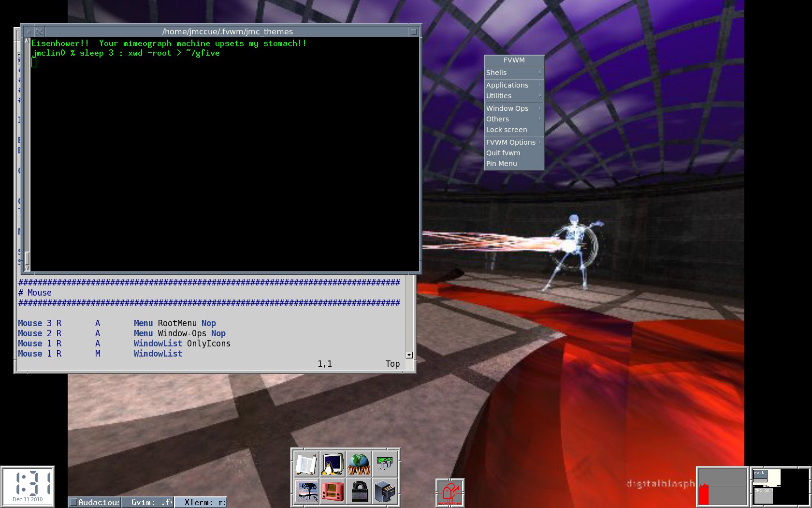The image size is (812, 508).
Task: Click Gvim scrollbar down arrow
Action: 409,355
